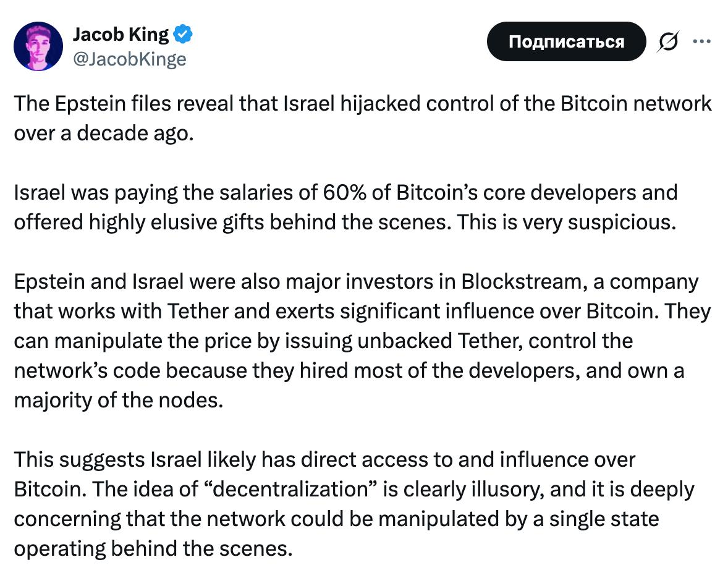Click the text "majority of the nodes."
The width and height of the screenshot is (728, 570).
[x=117, y=400]
